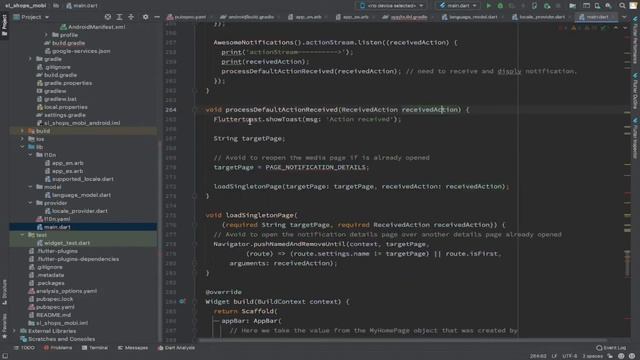
Task: Hide the Project tool window
Action: click(x=157, y=17)
